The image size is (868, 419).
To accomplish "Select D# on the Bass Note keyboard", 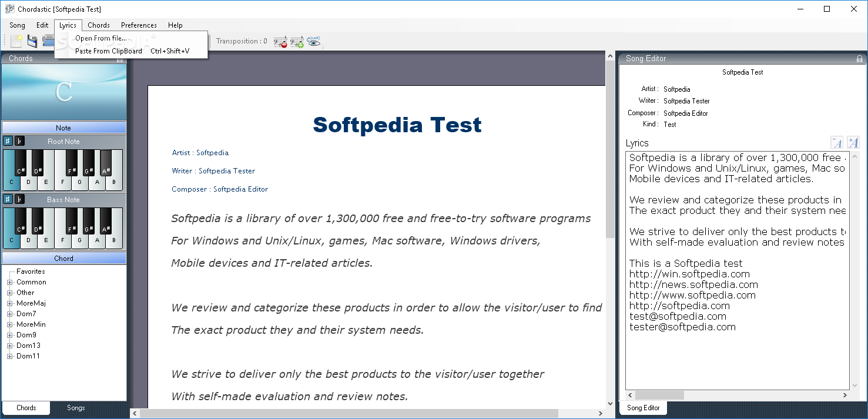I will [x=38, y=221].
